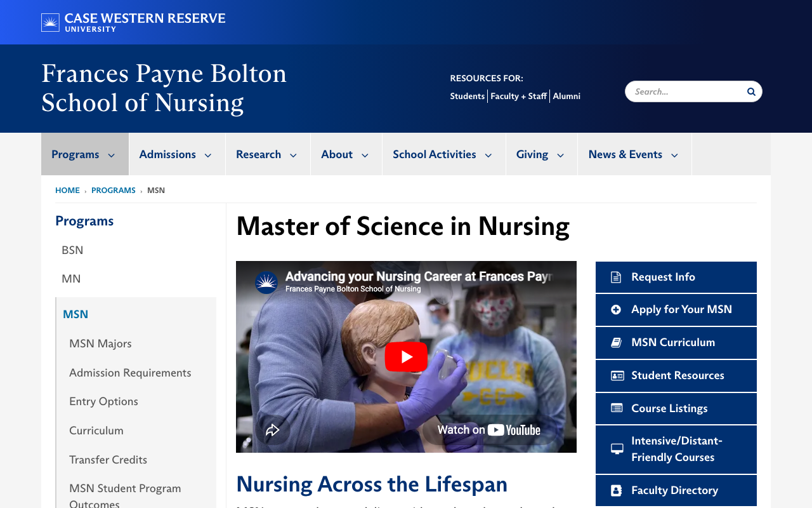Screen dimensions: 812x508
Task: Click the monitor icon beside Intensive/Distant-Friendly Courses
Action: click(x=617, y=449)
